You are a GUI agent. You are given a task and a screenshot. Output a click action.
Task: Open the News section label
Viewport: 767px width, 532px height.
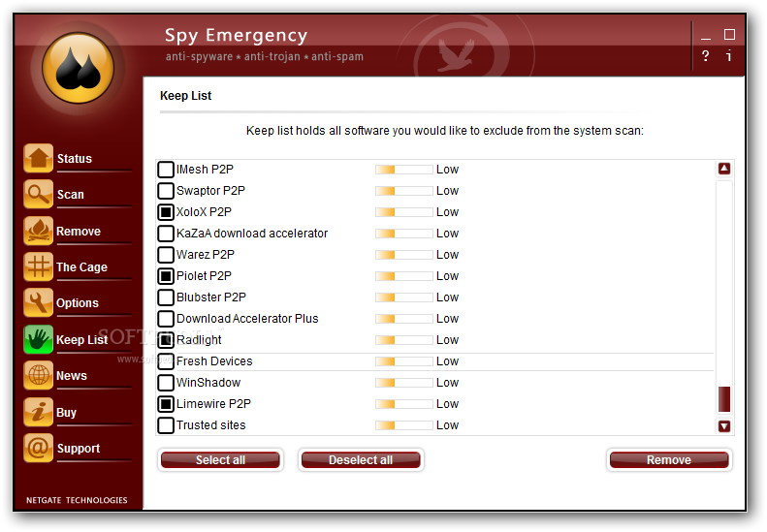(x=72, y=376)
